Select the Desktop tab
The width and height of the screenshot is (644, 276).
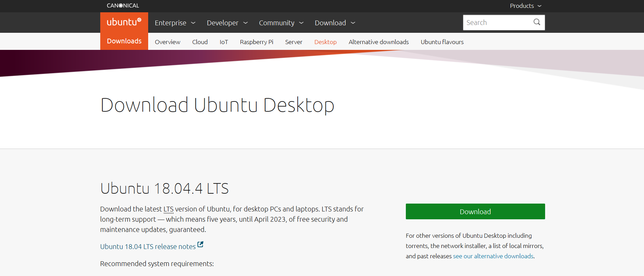pyautogui.click(x=325, y=42)
